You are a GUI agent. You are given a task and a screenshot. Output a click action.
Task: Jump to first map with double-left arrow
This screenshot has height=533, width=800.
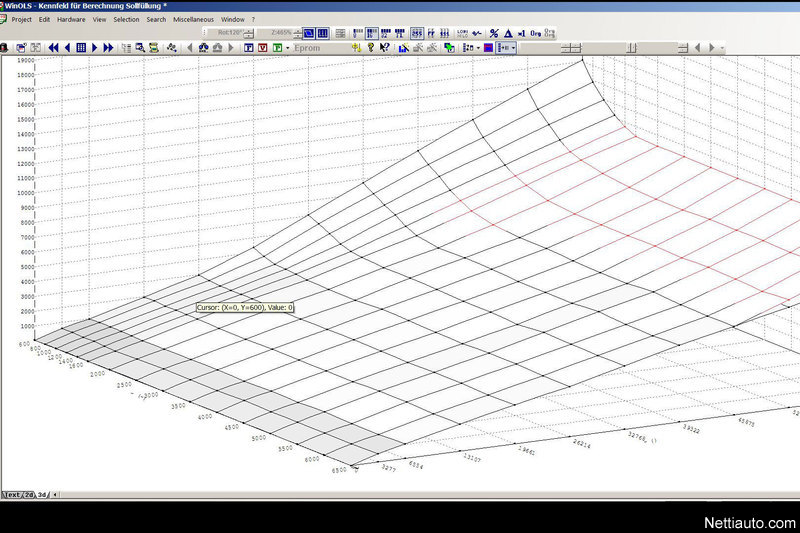[53, 47]
